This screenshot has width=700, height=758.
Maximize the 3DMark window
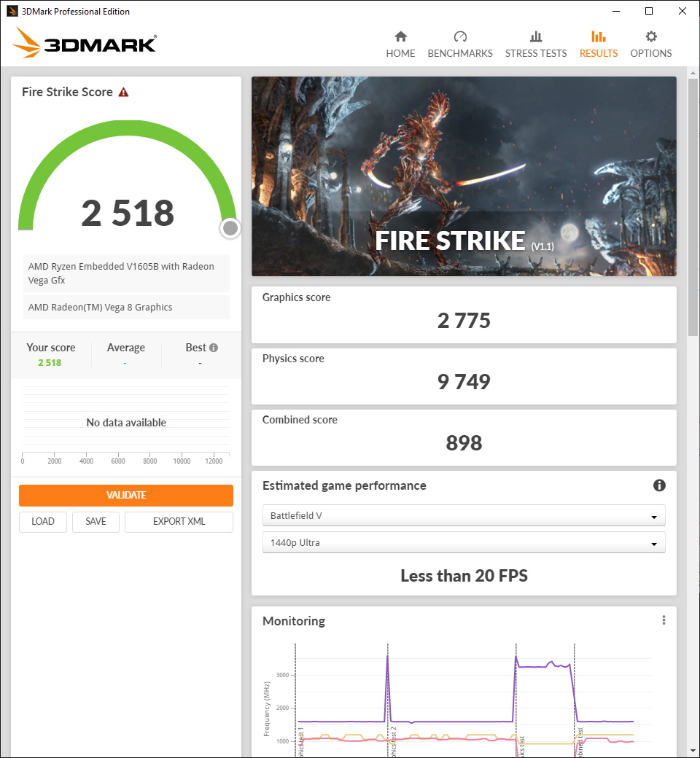[x=649, y=11]
